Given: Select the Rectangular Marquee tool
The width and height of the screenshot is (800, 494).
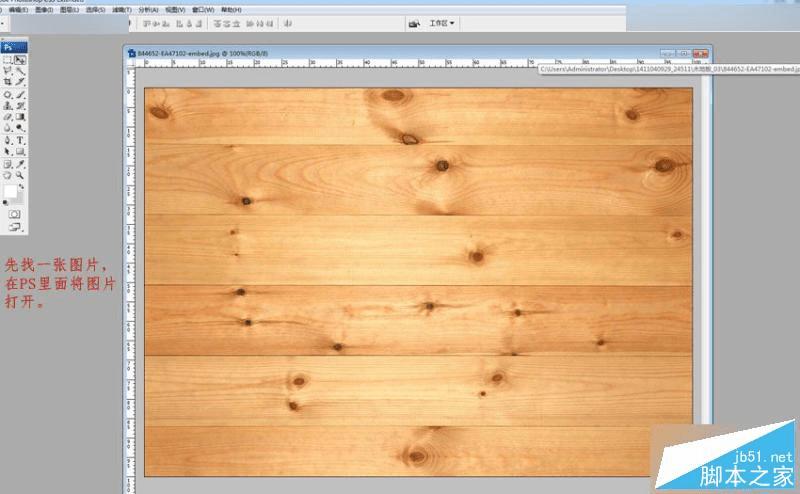Looking at the screenshot, I should [x=8, y=60].
